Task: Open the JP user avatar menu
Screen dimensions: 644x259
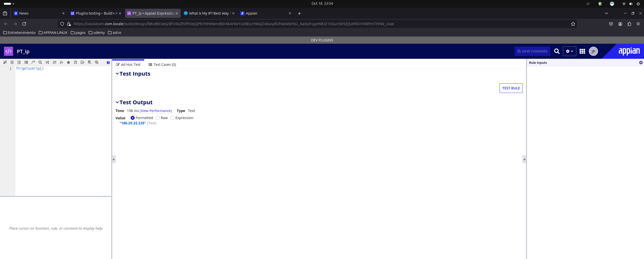Action: click(x=593, y=51)
